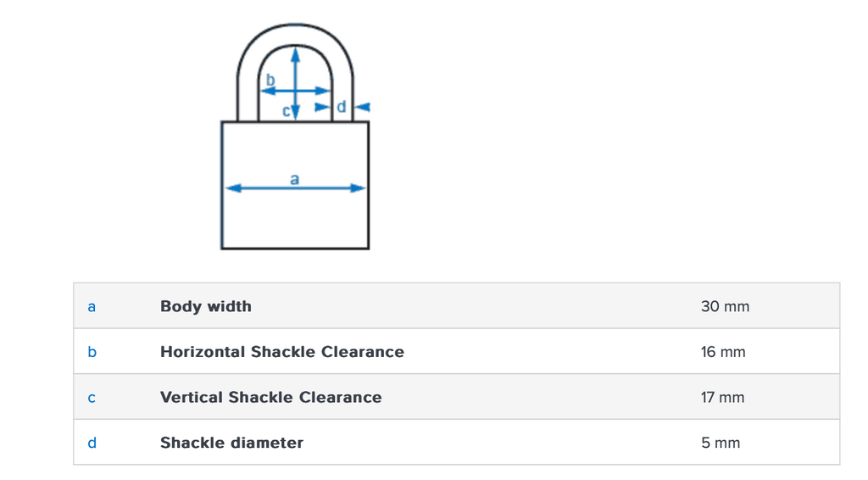868x480 pixels.
Task: Click the padlock shackle arch
Action: point(294,35)
